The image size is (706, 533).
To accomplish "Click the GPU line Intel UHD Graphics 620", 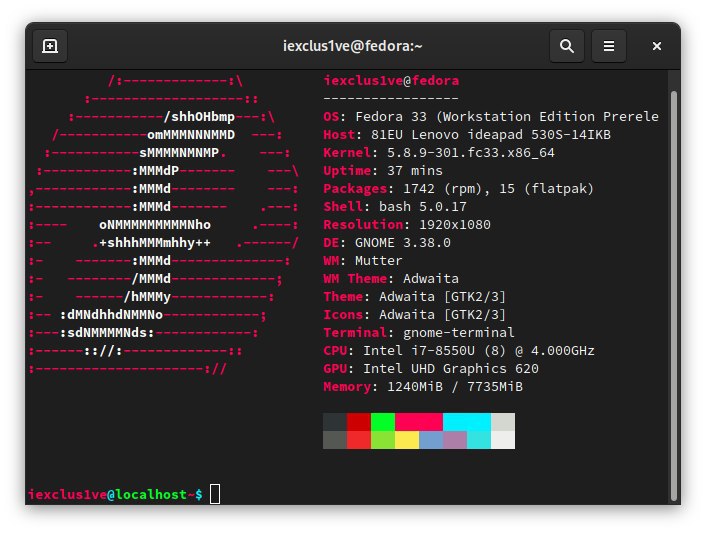I will [431, 369].
